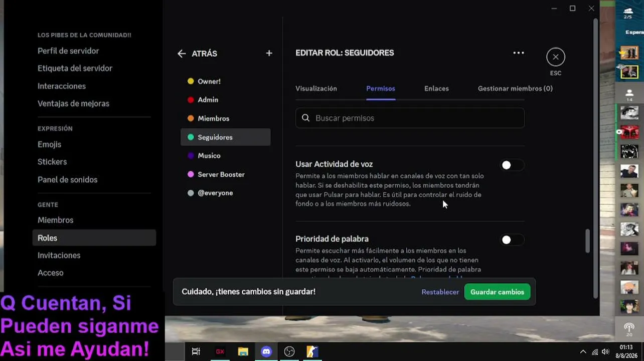Viewport: 644px width, 361px height.
Task: Open network settings in the system tray
Action: 595,352
